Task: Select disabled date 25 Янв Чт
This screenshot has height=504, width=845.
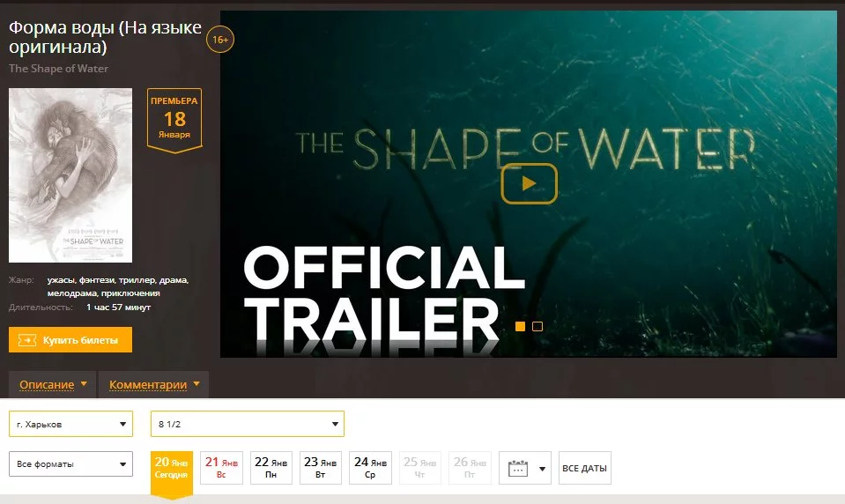Action: tap(419, 468)
